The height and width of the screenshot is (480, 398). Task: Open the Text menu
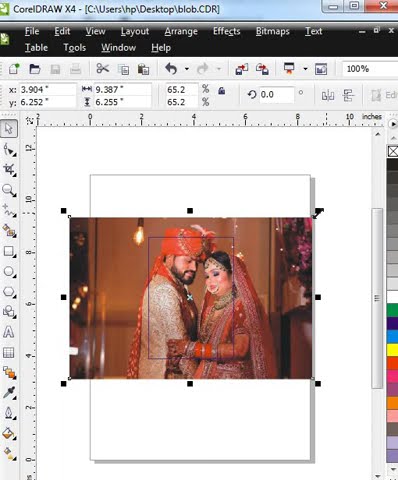(314, 31)
